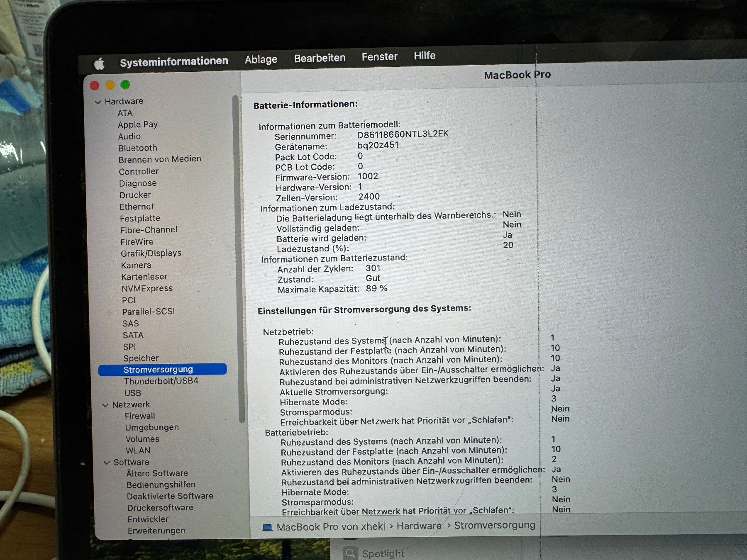
Task: Collapse the Hardware section chevron
Action: pyautogui.click(x=98, y=102)
